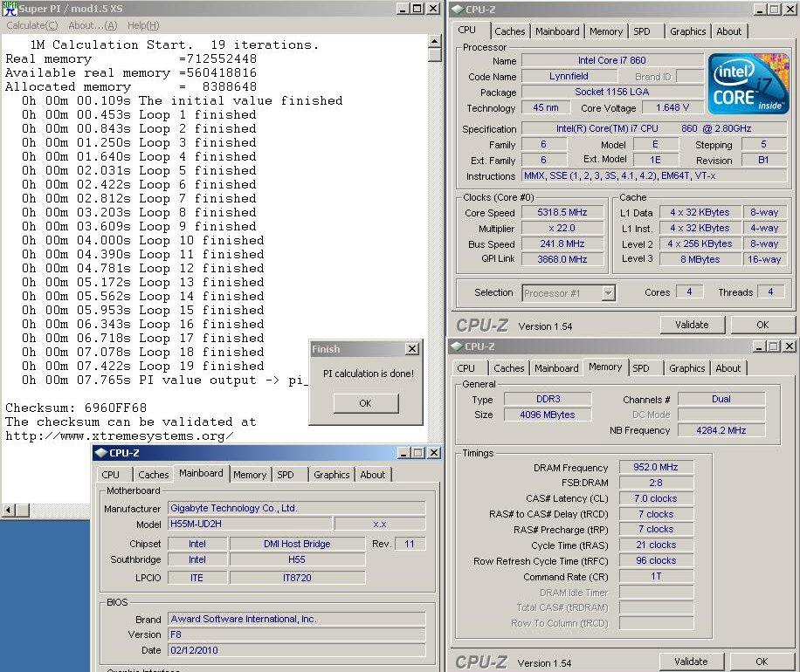Click the Bus Speed 241.8 MHz field

coord(562,243)
